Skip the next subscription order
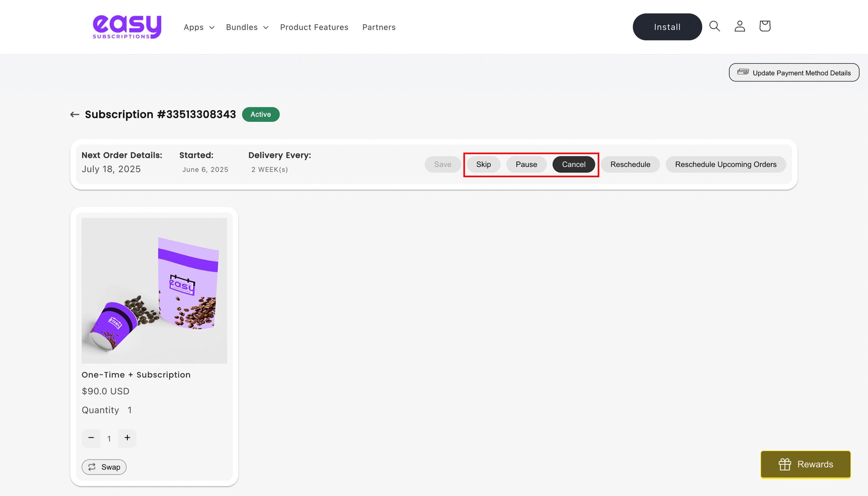 483,165
